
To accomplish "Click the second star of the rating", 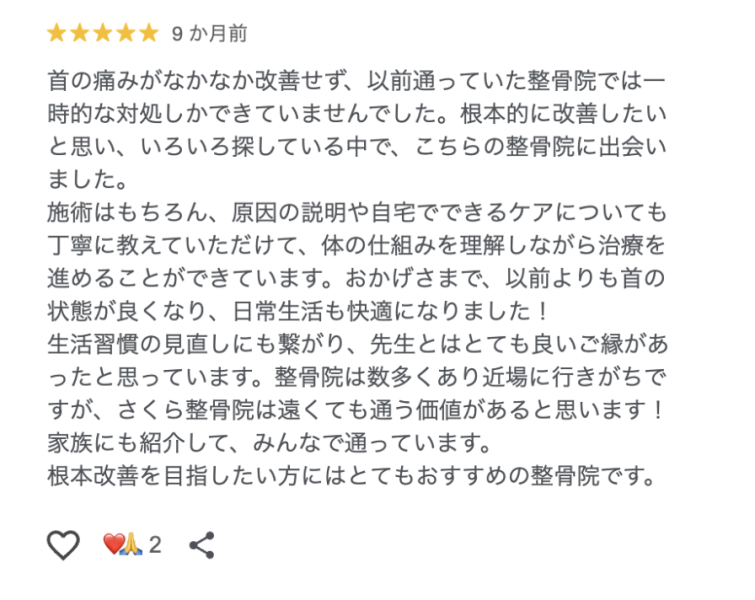I will 79,34.
